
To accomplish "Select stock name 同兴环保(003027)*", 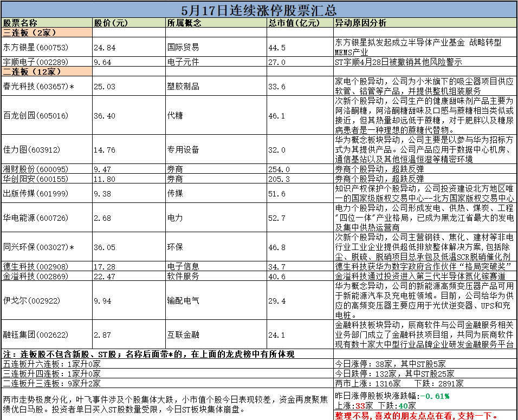I will point(38,247).
